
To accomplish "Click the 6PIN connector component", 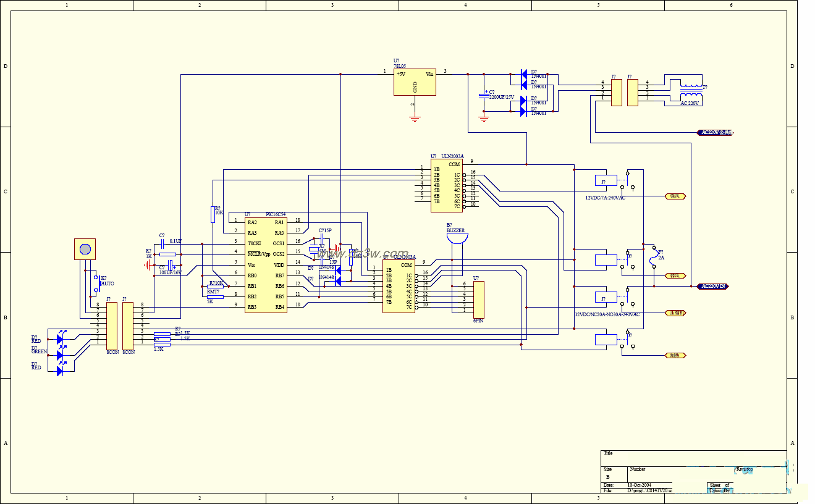I will click(478, 300).
